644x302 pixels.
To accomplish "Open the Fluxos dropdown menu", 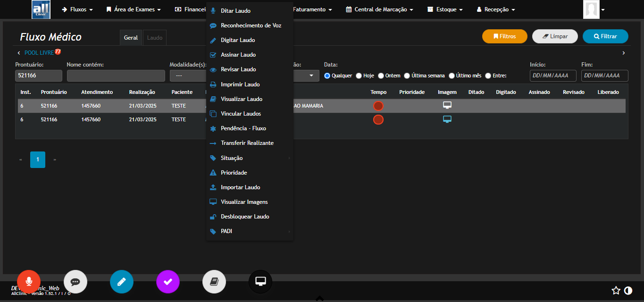I will (x=77, y=9).
